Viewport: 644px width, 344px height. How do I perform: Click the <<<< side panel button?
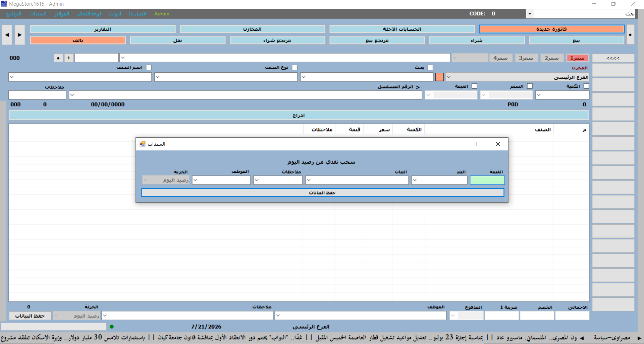pyautogui.click(x=613, y=58)
